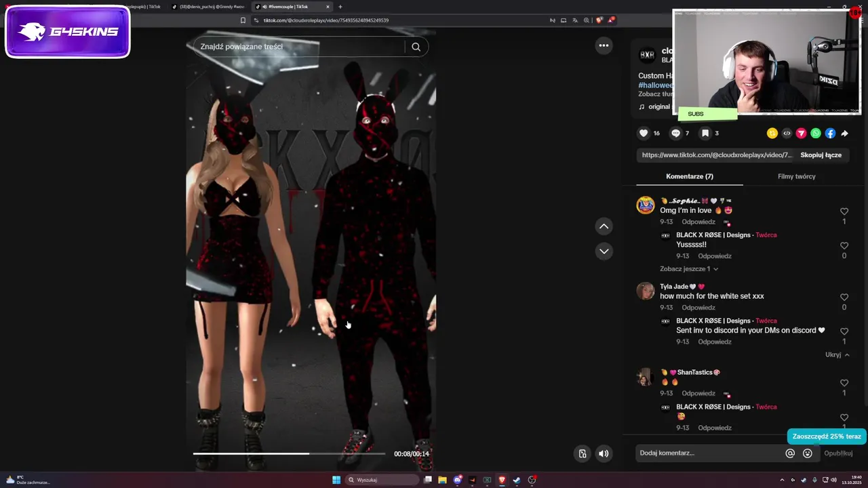The width and height of the screenshot is (868, 488).
Task: Open ShanTastics' profile avatar
Action: (645, 377)
